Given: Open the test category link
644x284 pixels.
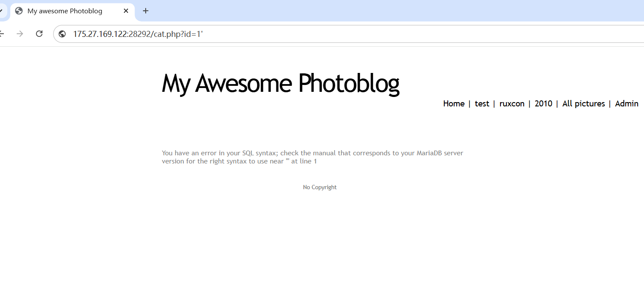Looking at the screenshot, I should pyautogui.click(x=482, y=103).
